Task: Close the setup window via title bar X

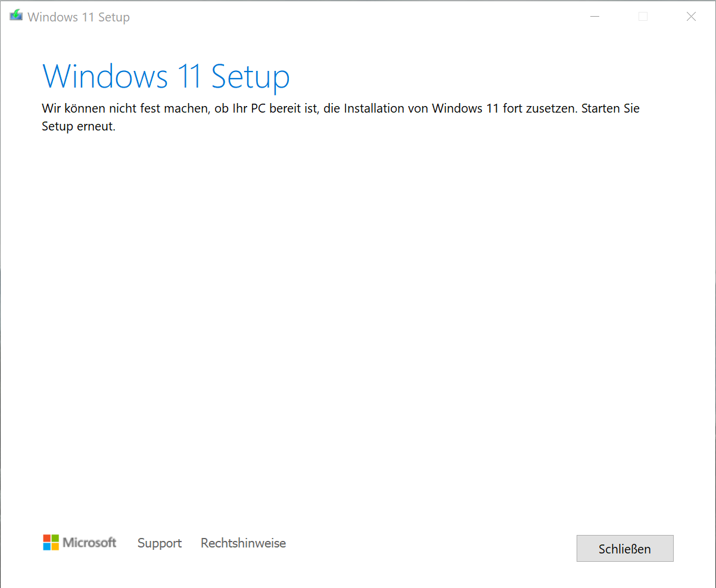Action: [691, 17]
